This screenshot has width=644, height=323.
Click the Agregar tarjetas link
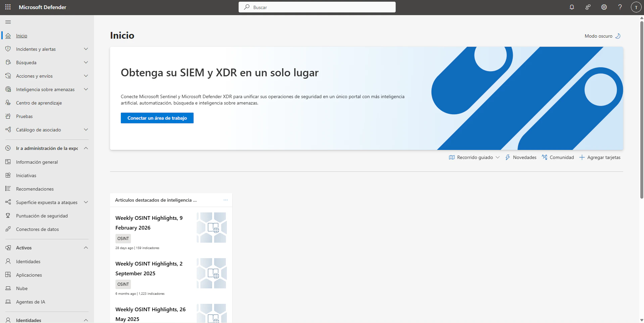point(604,157)
